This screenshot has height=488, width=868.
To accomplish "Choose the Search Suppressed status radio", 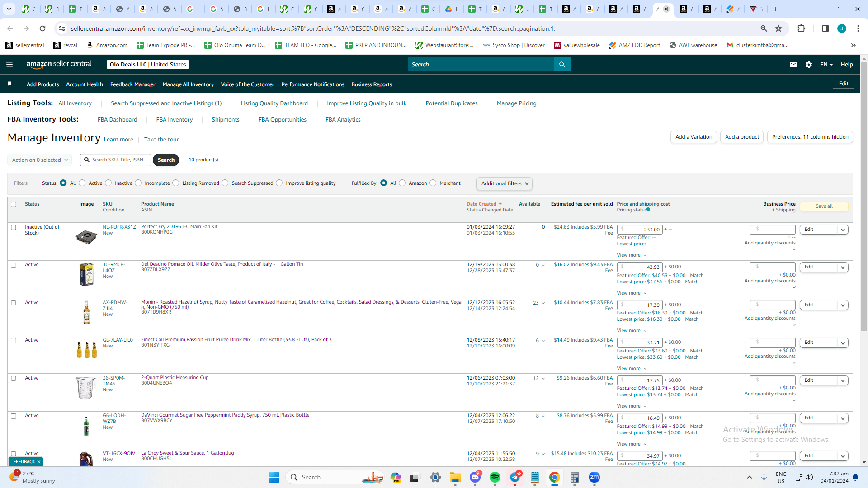I will (225, 183).
